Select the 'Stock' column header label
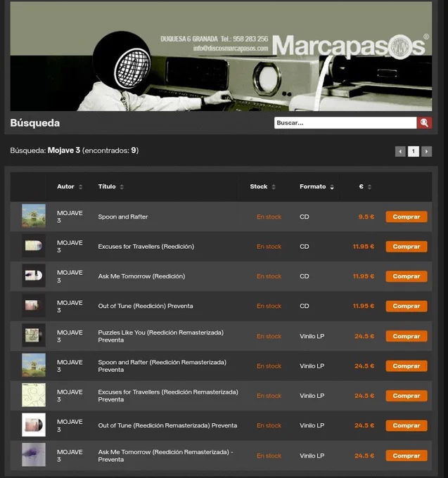The image size is (448, 478). [x=259, y=186]
